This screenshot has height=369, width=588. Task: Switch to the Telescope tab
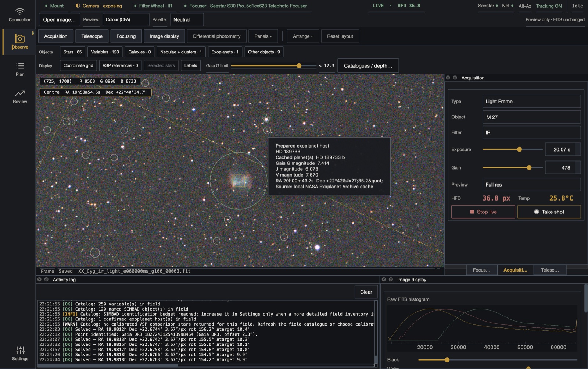(92, 36)
